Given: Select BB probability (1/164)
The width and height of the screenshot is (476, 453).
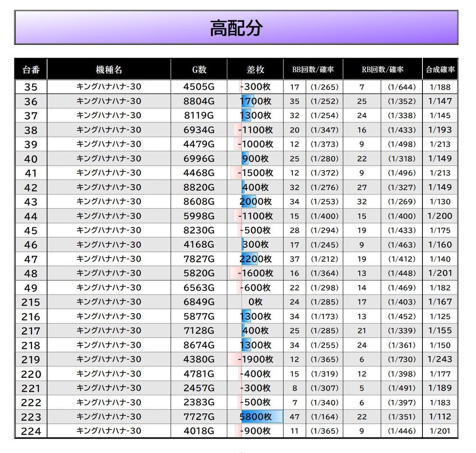Looking at the screenshot, I should pyautogui.click(x=324, y=417).
